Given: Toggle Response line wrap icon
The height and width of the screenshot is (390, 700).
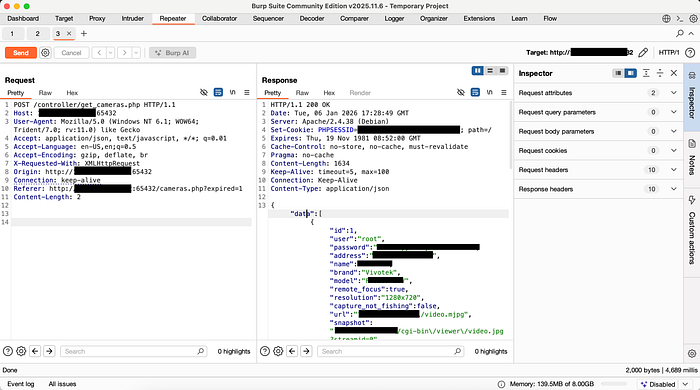Looking at the screenshot, I should (475, 92).
